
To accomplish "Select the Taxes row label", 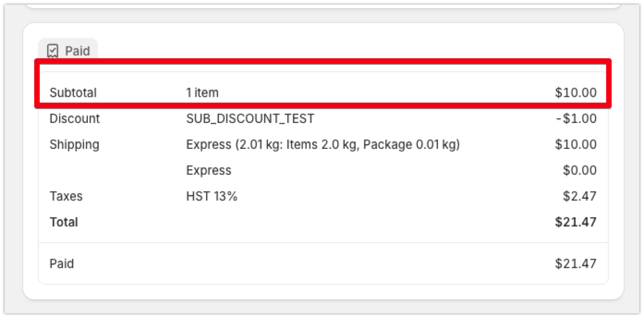I will (x=66, y=196).
